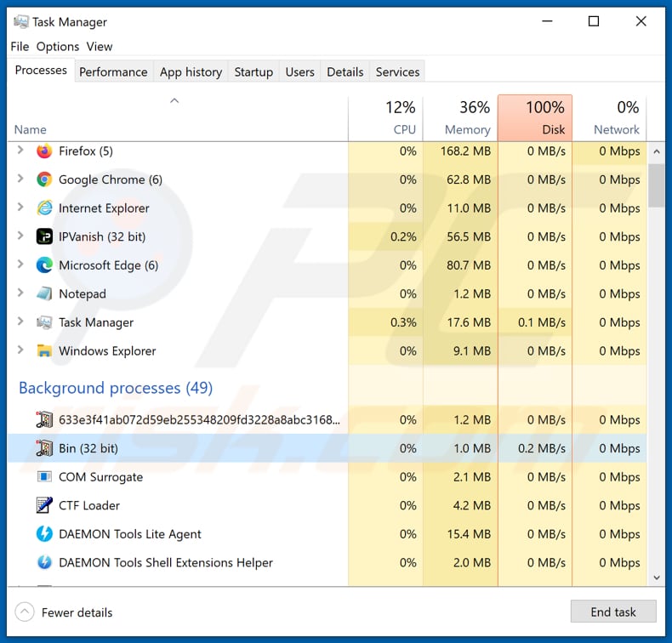Switch to the Startup tab
672x643 pixels.
253,72
